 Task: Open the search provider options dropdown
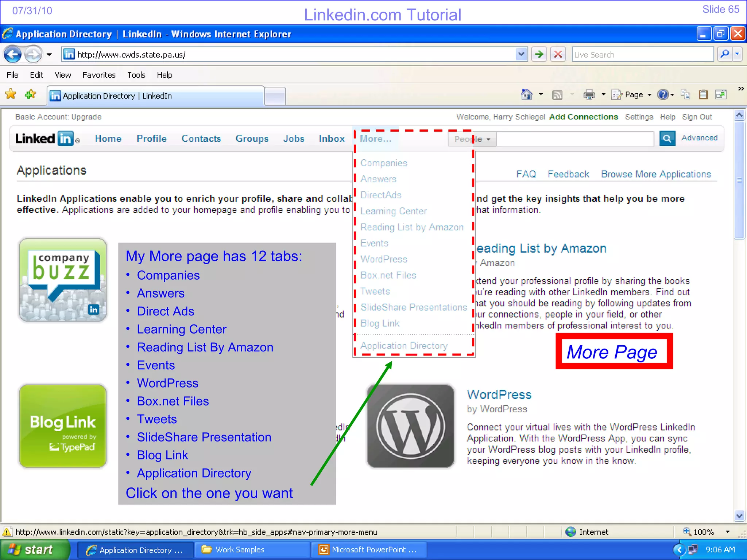[x=738, y=54]
